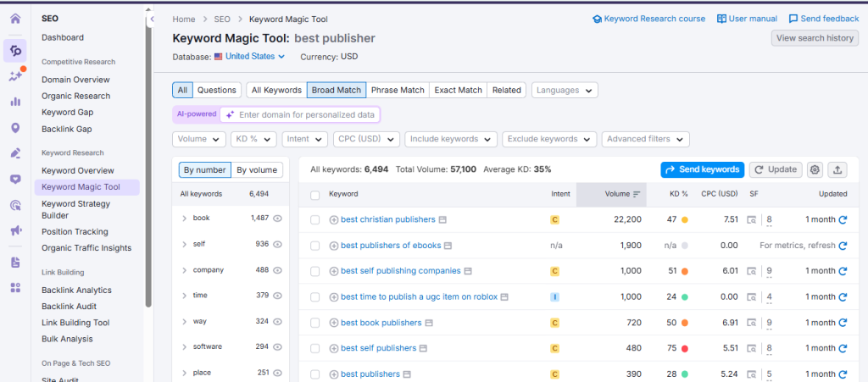The image size is (868, 382).
Task: Select the Questions tab
Action: 217,90
